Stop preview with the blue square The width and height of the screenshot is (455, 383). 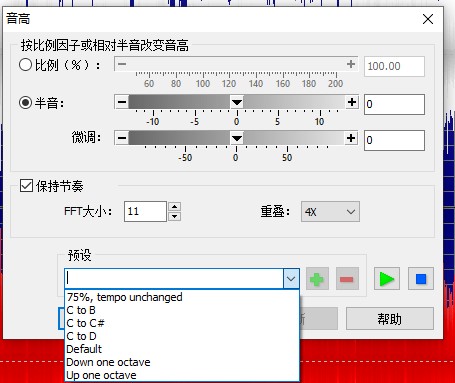pyautogui.click(x=421, y=279)
